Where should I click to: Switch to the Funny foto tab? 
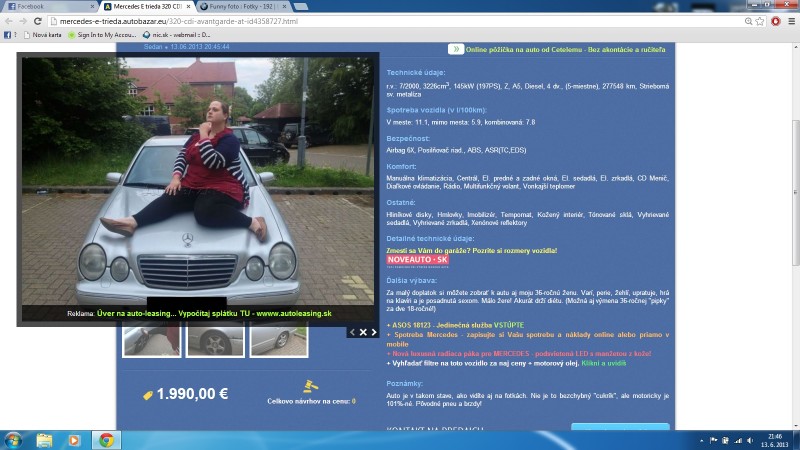point(244,7)
